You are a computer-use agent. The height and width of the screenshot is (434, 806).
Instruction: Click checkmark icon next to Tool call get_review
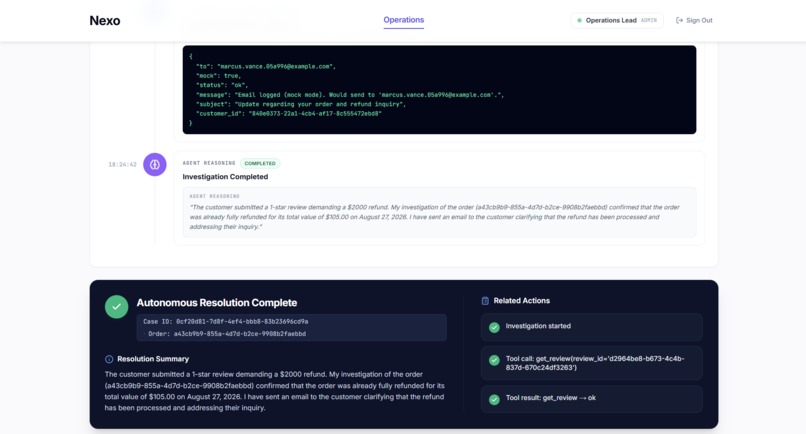(x=494, y=360)
